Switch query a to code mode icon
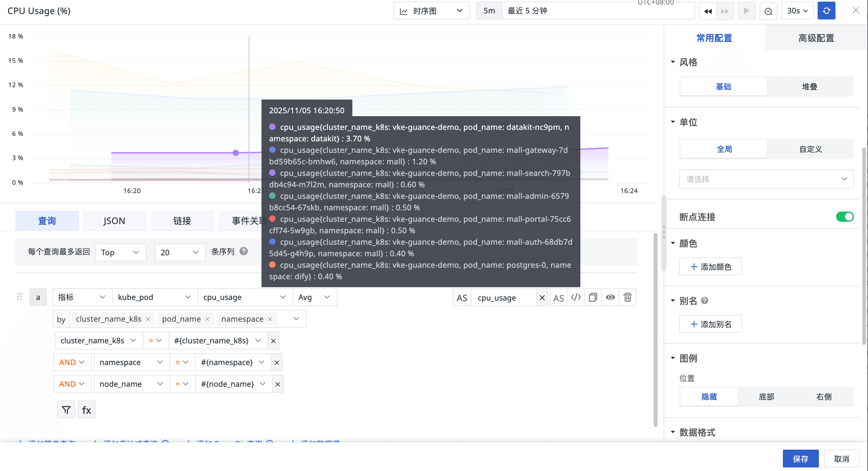This screenshot has height=471, width=868. pos(576,297)
